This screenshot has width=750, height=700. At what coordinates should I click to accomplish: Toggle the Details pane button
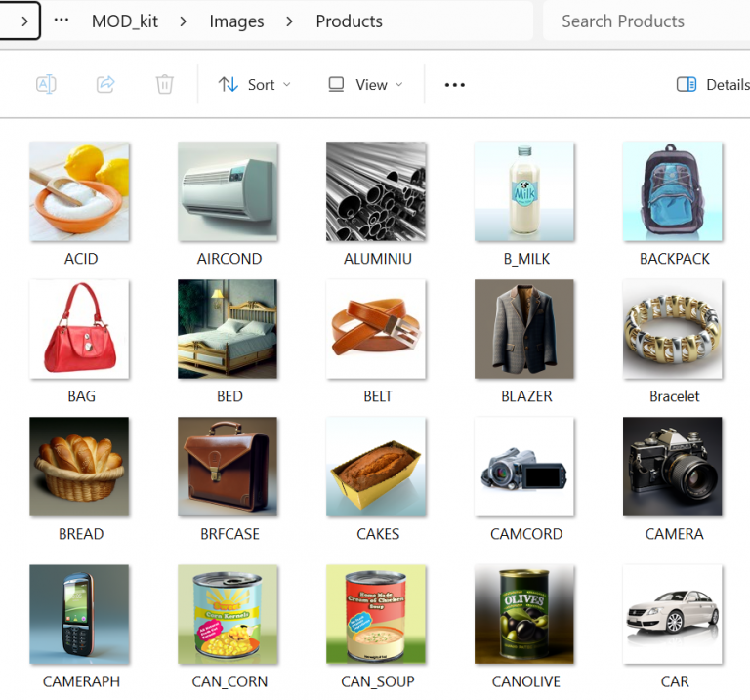pyautogui.click(x=713, y=85)
